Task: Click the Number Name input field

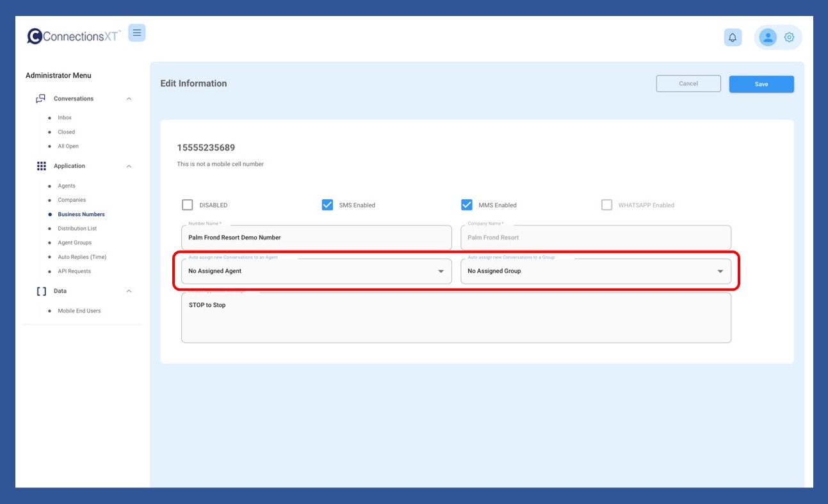Action: point(316,238)
